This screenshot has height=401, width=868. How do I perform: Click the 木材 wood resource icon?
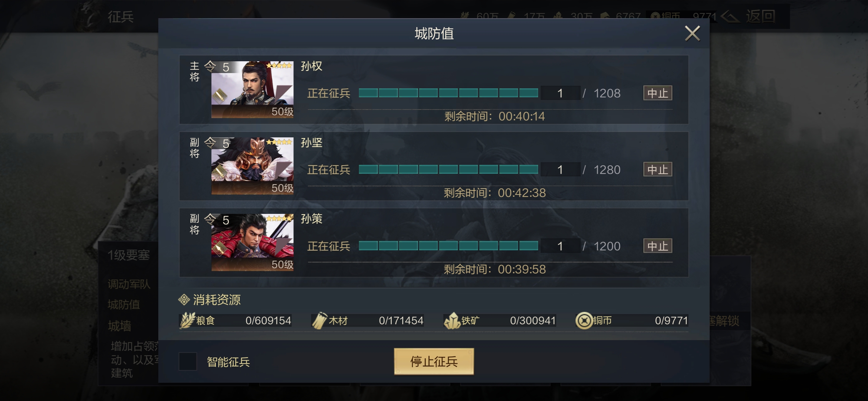coord(319,320)
